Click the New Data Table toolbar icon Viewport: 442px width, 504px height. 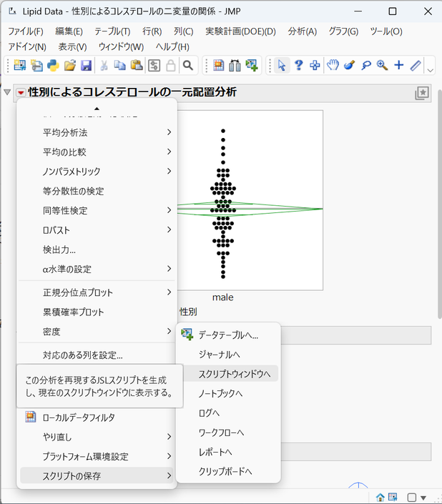pyautogui.click(x=19, y=66)
